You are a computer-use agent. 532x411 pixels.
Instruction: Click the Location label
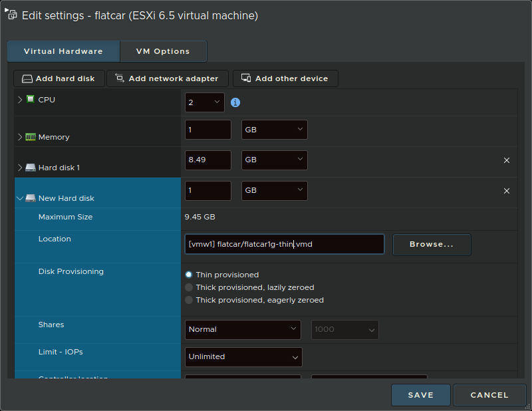[x=55, y=239]
